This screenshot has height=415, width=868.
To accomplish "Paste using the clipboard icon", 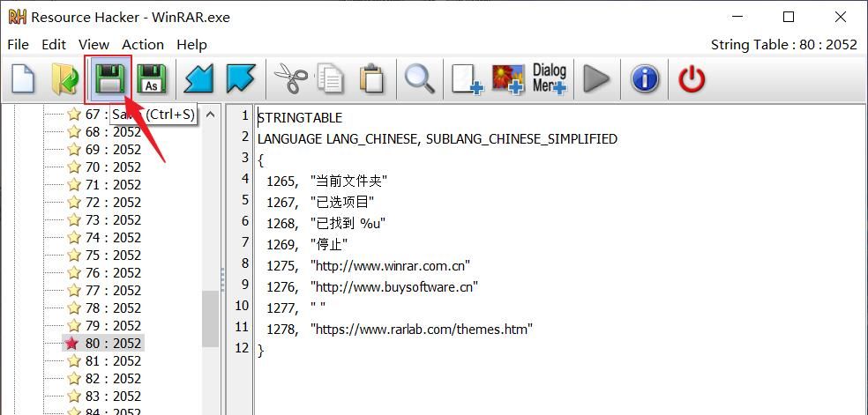I will point(371,79).
